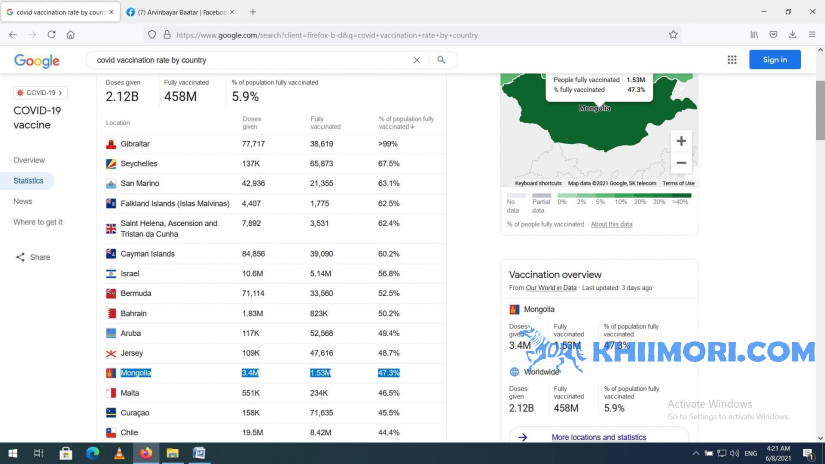825x464 pixels.
Task: Open Microsoft Edge from the taskbar
Action: 93,453
